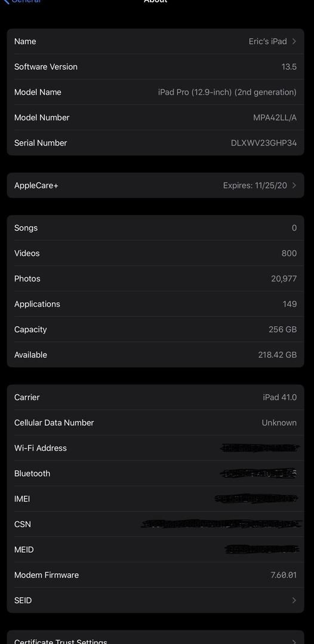Screen dimensions: 314x644
Task: Open SEID details chevron
Action: point(294,600)
